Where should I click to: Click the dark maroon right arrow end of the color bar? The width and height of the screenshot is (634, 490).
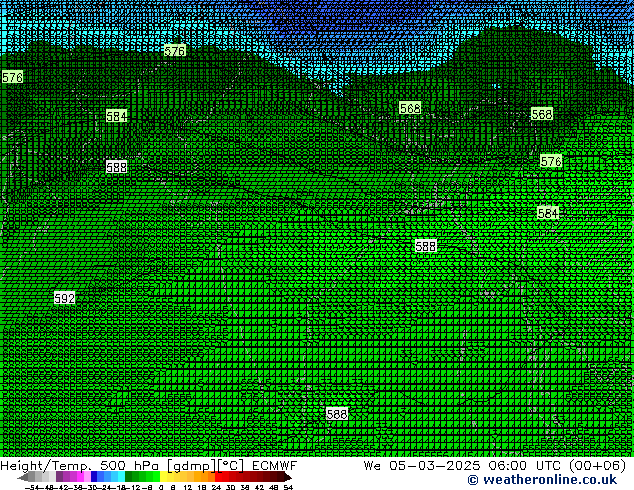pyautogui.click(x=287, y=477)
